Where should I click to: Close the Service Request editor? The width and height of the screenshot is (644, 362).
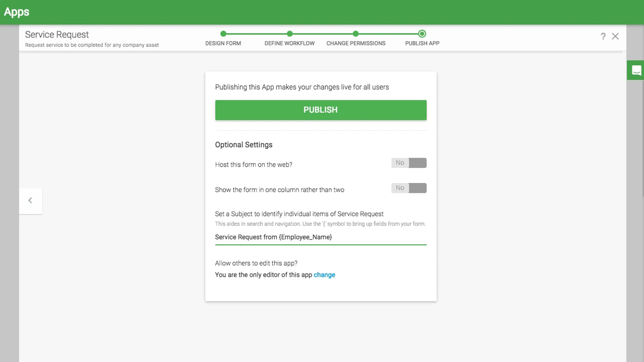615,36
